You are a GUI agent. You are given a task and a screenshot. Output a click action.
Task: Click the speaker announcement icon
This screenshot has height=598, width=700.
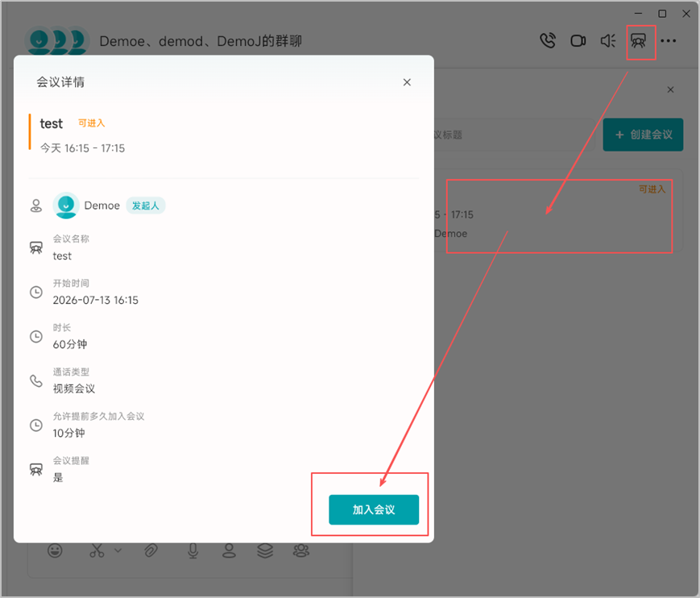608,40
